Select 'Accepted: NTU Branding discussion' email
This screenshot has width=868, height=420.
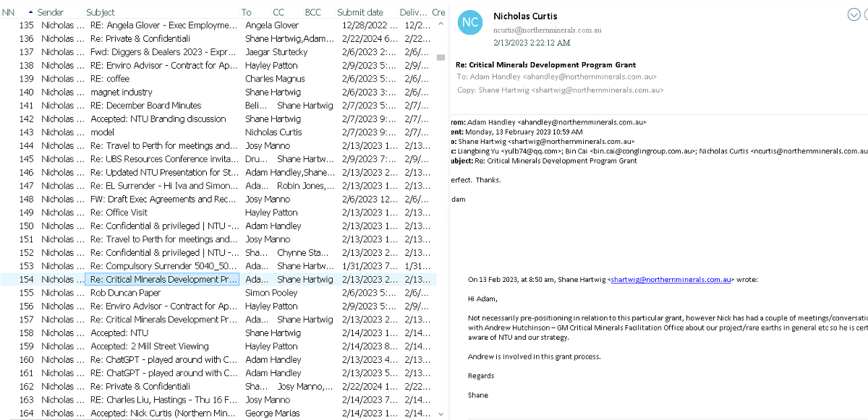218,119
